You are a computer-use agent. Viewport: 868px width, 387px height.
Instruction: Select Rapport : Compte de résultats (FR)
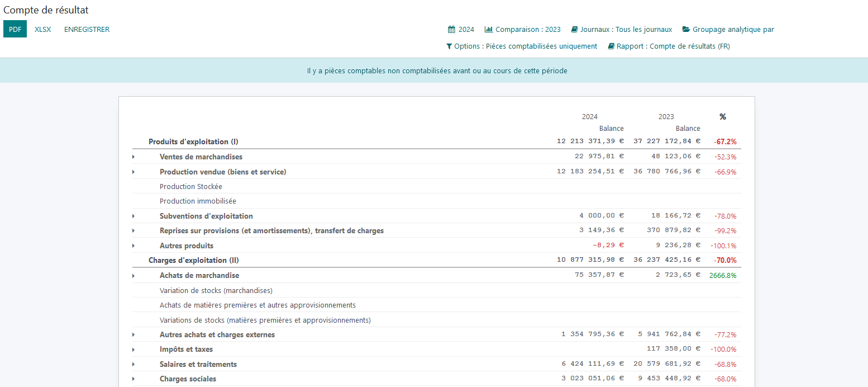[x=673, y=46]
